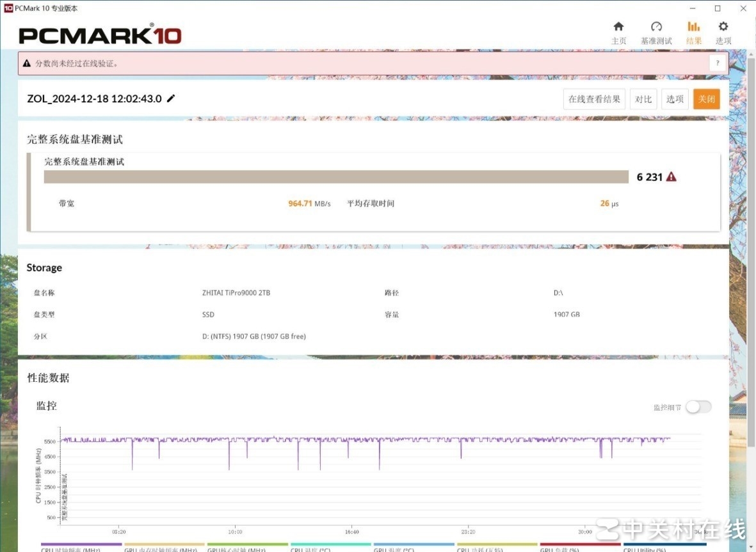Click the 盘类型 field label
This screenshot has height=552, width=756.
(44, 315)
